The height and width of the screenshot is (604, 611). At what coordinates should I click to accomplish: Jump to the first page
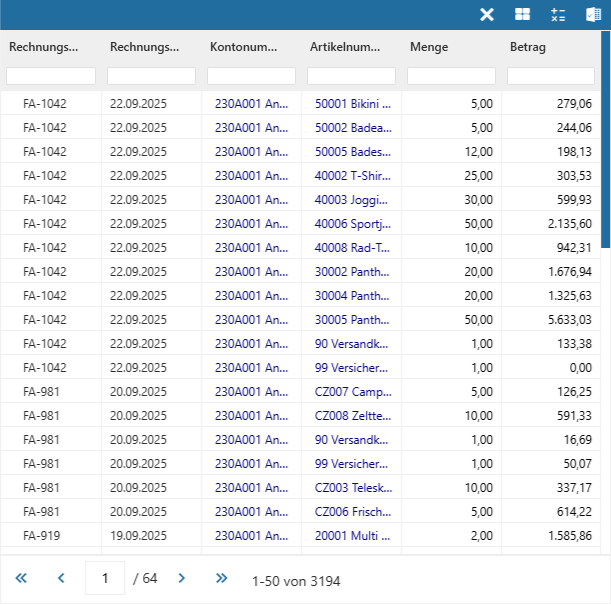[21, 578]
